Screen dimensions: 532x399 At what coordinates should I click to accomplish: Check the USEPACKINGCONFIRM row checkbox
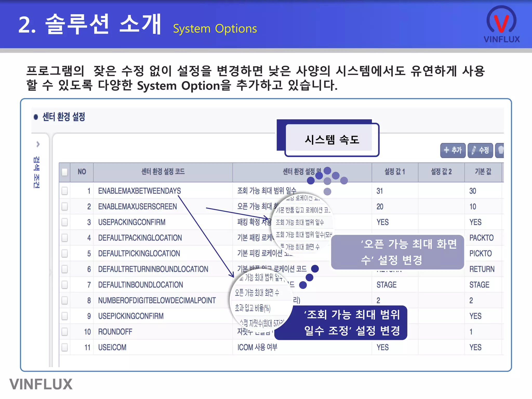65,222
